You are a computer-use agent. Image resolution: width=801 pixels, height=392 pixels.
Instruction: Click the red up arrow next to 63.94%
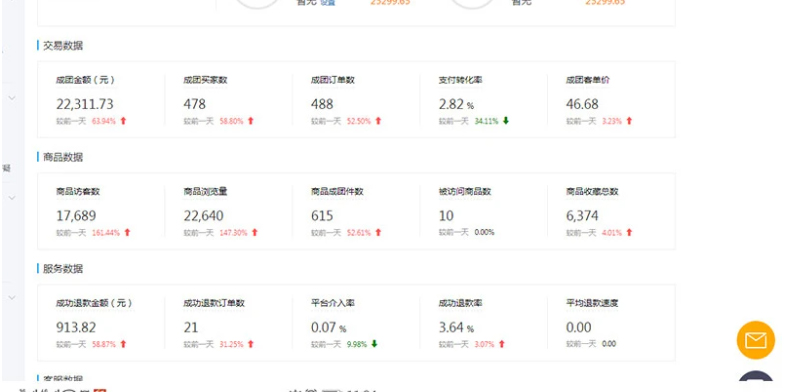tap(123, 121)
